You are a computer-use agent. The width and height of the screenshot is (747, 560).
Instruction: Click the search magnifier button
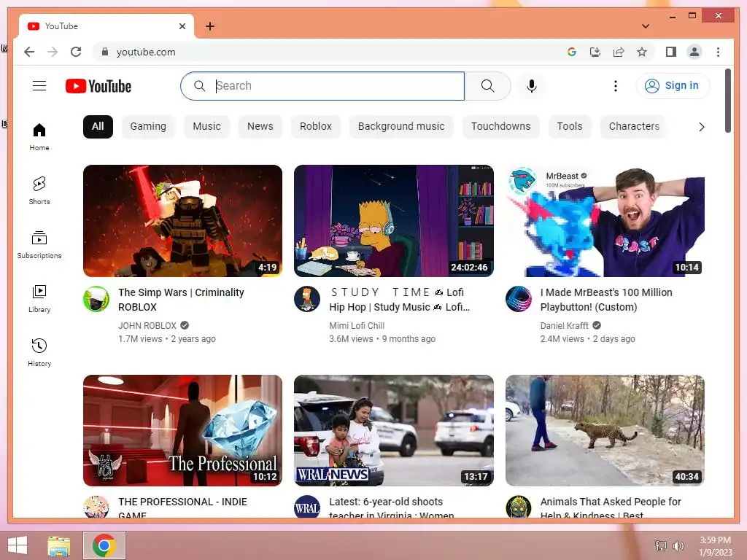(x=487, y=86)
